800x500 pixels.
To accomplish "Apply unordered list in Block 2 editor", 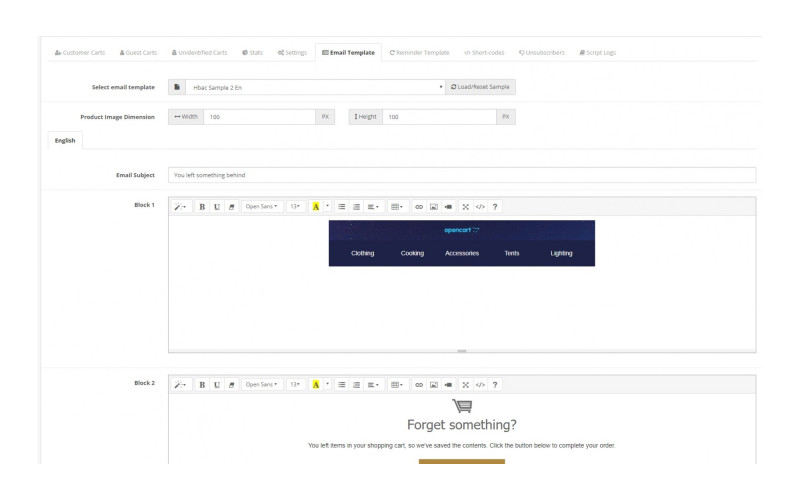I will click(342, 384).
